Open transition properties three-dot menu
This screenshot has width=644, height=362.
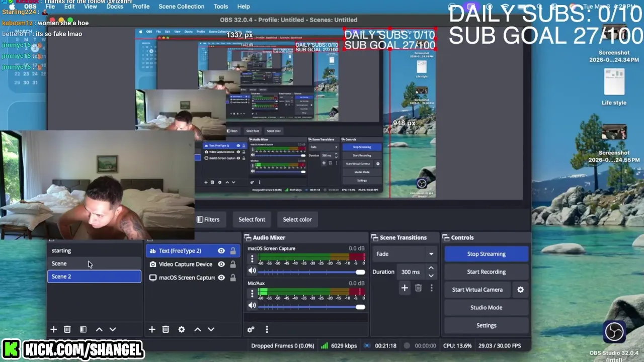pyautogui.click(x=431, y=288)
